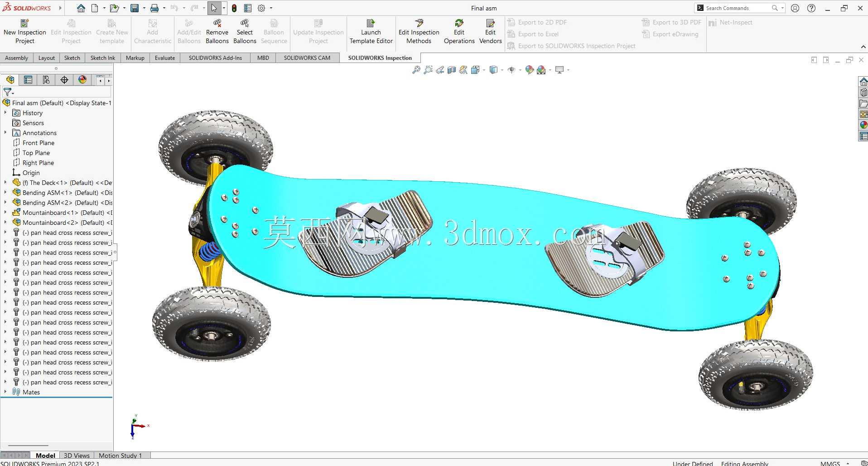Switch to the Assembly tab
Viewport: 868px width, 466px height.
click(x=17, y=58)
